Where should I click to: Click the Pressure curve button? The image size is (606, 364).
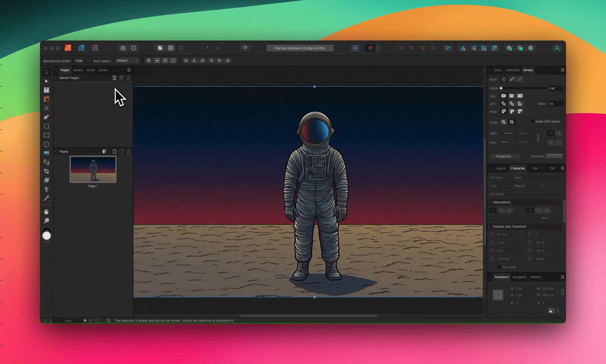554,156
